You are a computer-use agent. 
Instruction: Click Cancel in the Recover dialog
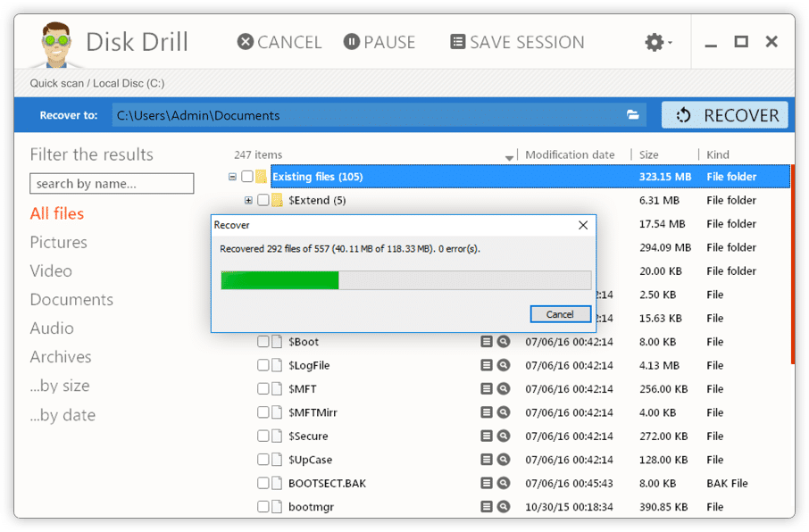pos(560,314)
